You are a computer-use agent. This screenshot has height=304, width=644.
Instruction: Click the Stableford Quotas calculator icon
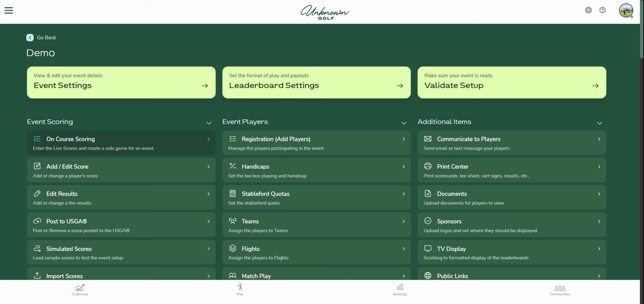click(233, 194)
